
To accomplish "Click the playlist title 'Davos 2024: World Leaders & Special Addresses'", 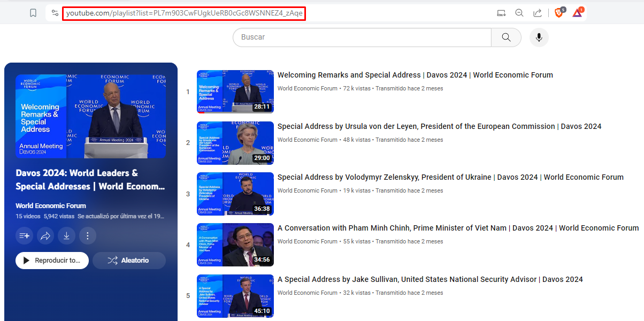I will pyautogui.click(x=90, y=180).
